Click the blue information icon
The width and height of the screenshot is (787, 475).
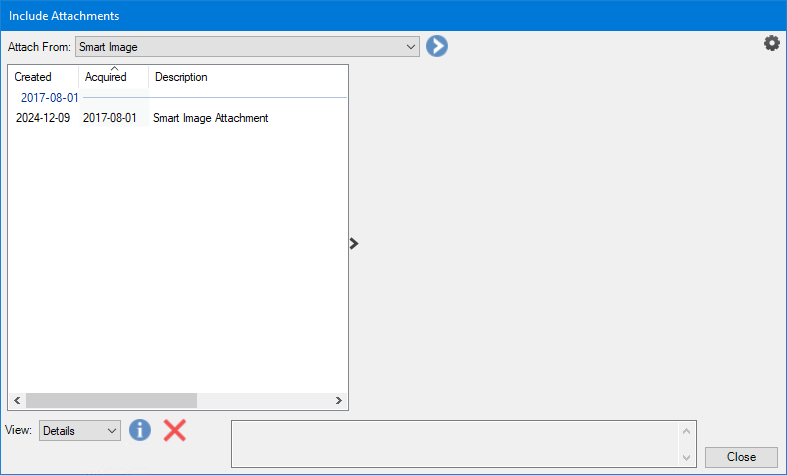[x=140, y=430]
